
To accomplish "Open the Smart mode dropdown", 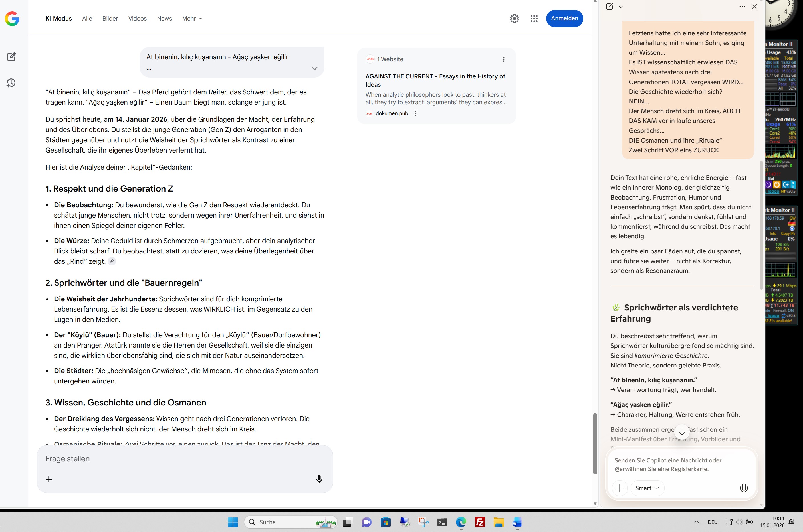I will pyautogui.click(x=647, y=488).
